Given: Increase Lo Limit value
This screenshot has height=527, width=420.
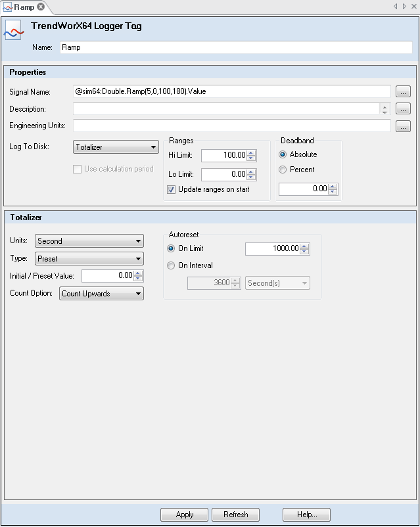Looking at the screenshot, I should tap(251, 172).
